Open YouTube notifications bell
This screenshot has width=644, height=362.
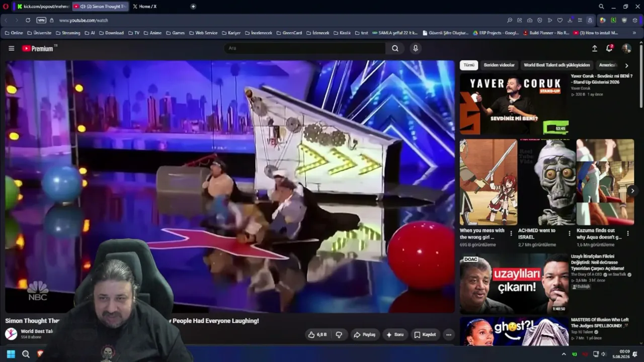(609, 48)
